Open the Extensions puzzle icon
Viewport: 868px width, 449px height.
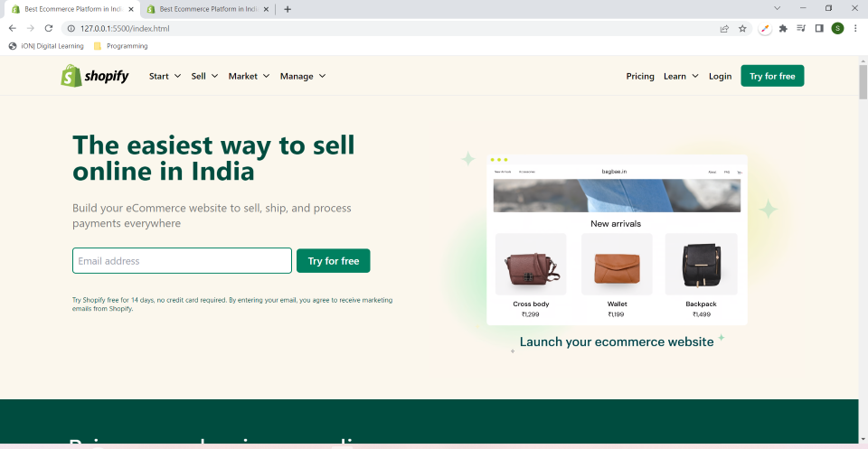(783, 28)
